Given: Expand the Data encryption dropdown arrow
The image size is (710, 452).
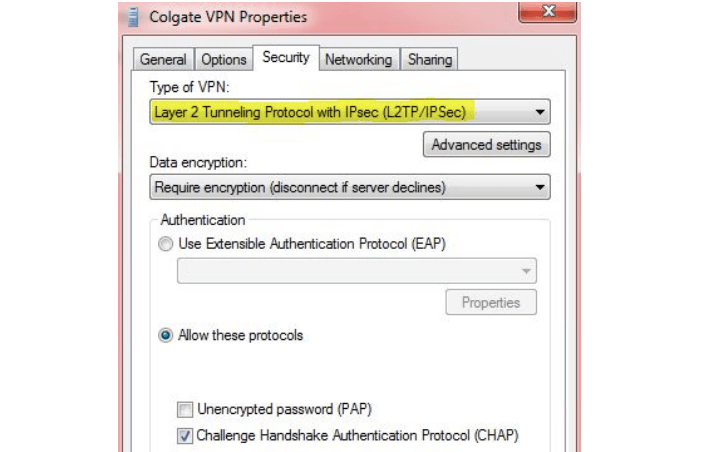Looking at the screenshot, I should (540, 187).
